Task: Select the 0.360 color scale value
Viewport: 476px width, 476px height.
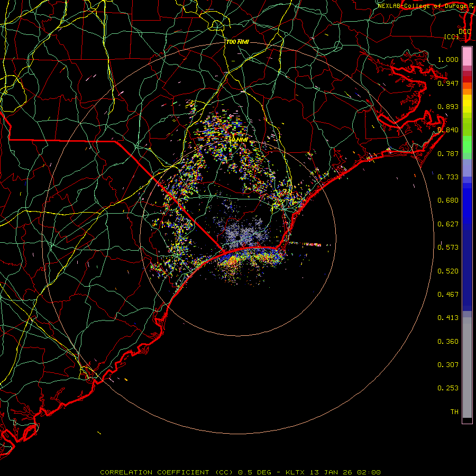Action: (x=448, y=342)
